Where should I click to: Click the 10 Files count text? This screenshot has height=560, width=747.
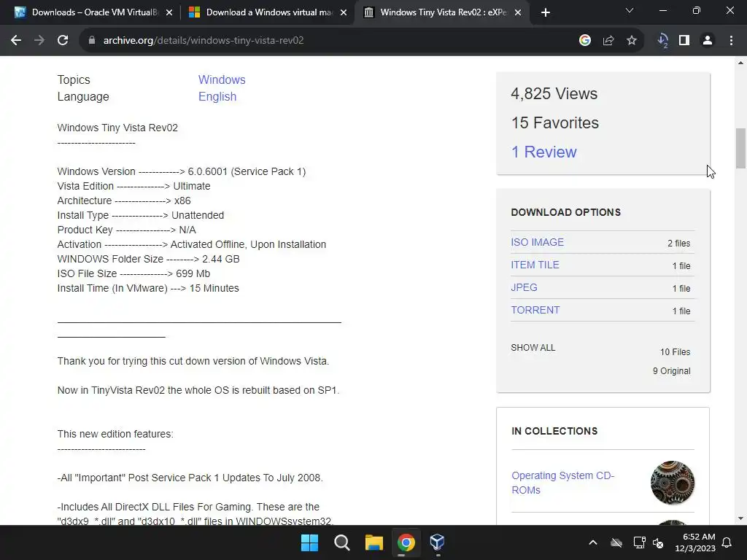(675, 352)
